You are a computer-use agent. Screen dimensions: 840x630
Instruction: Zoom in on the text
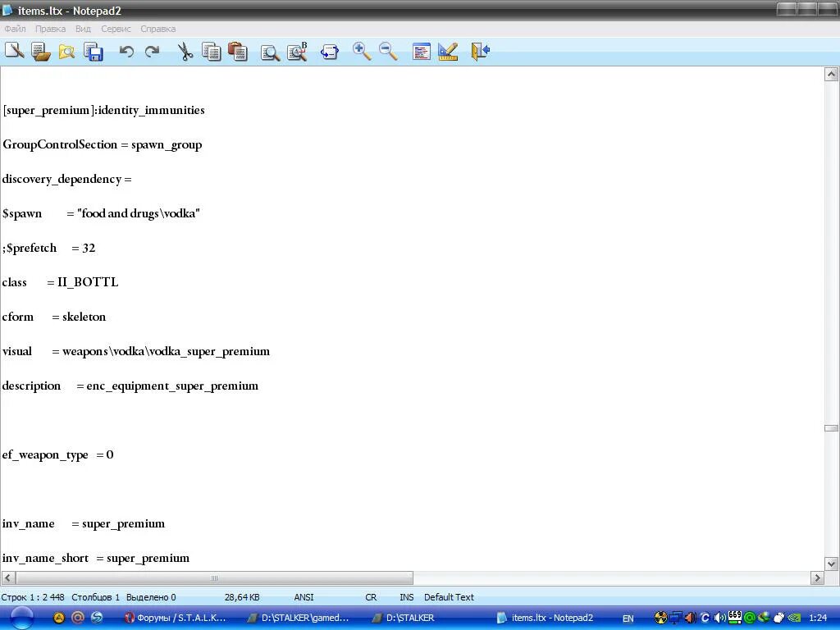coord(362,52)
